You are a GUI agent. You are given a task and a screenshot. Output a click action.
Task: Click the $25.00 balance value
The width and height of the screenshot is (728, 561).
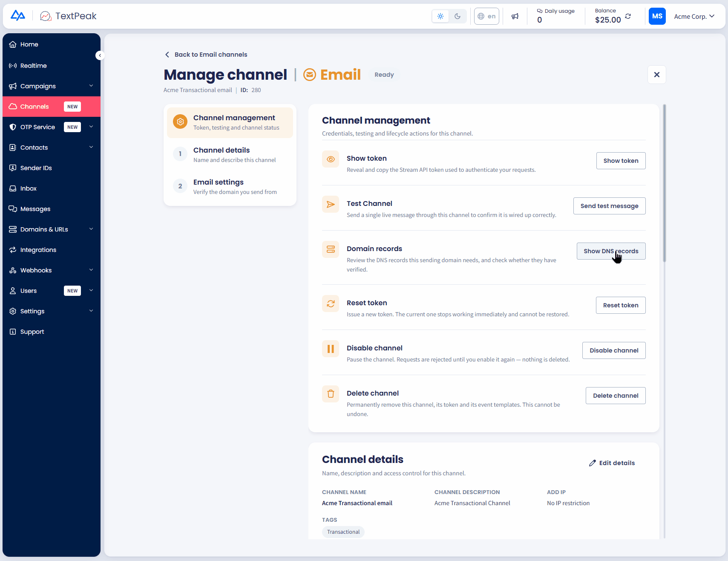point(608,20)
